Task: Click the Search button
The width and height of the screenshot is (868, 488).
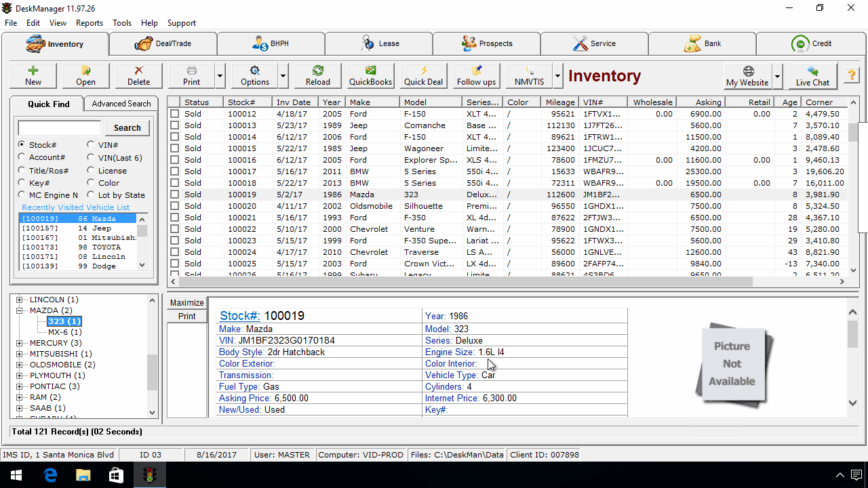Action: pyautogui.click(x=127, y=127)
